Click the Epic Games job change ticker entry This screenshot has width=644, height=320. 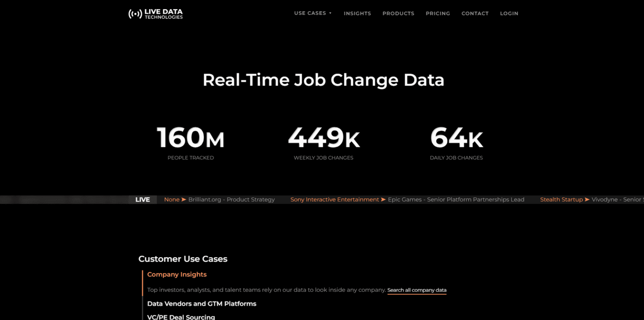(x=456, y=200)
